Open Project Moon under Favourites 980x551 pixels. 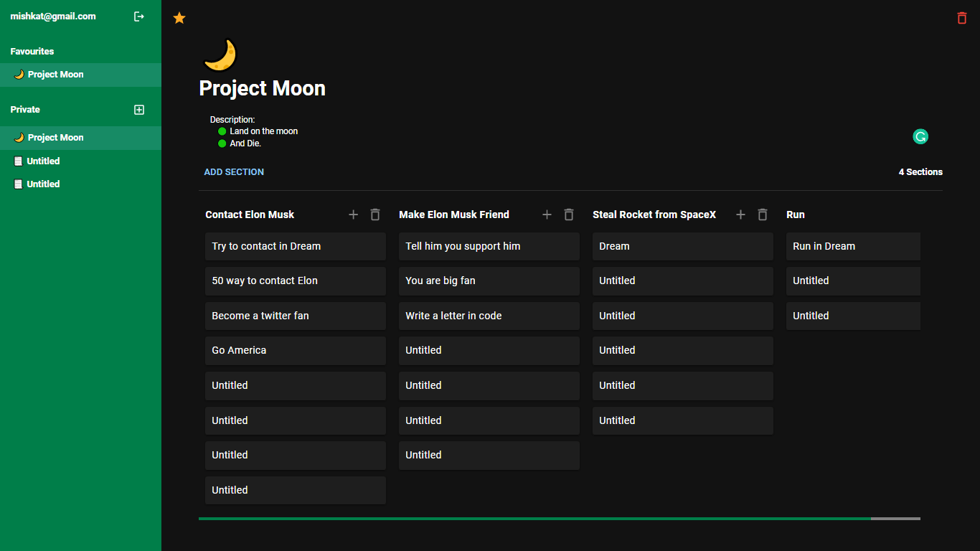80,75
